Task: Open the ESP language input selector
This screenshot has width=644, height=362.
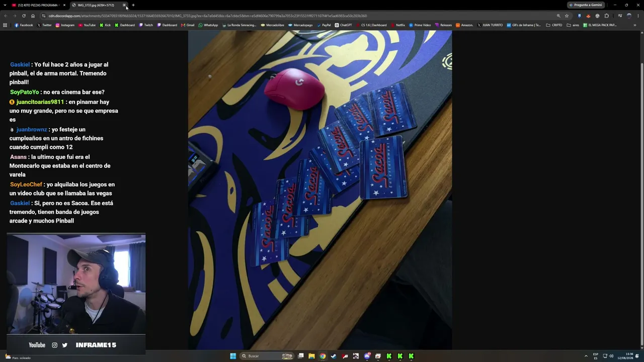Action: point(596,356)
